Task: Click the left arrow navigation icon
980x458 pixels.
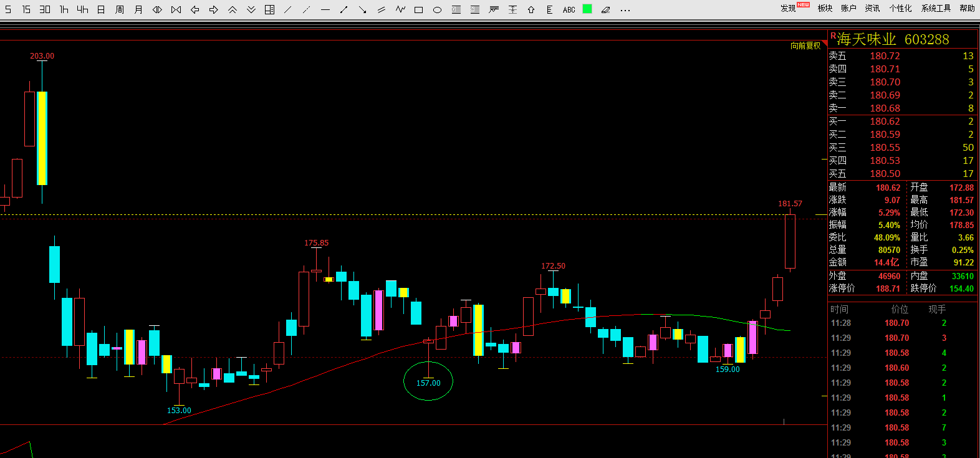Action: click(195, 9)
